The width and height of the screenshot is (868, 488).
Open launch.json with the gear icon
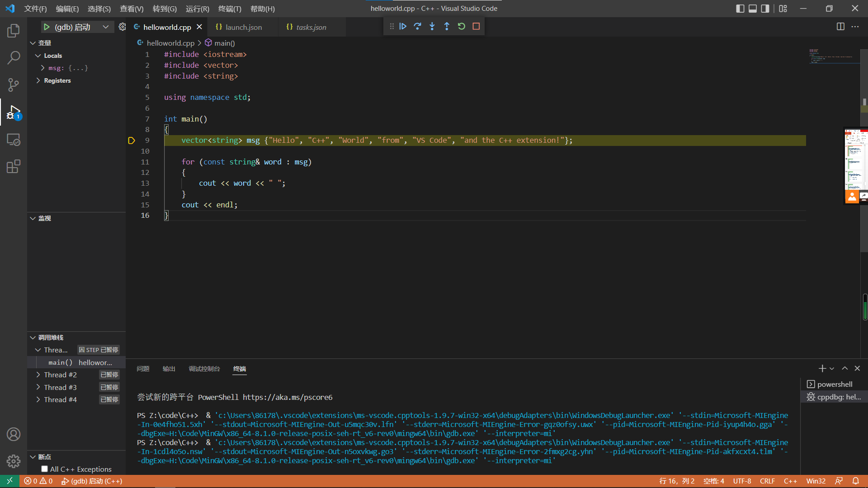(122, 27)
